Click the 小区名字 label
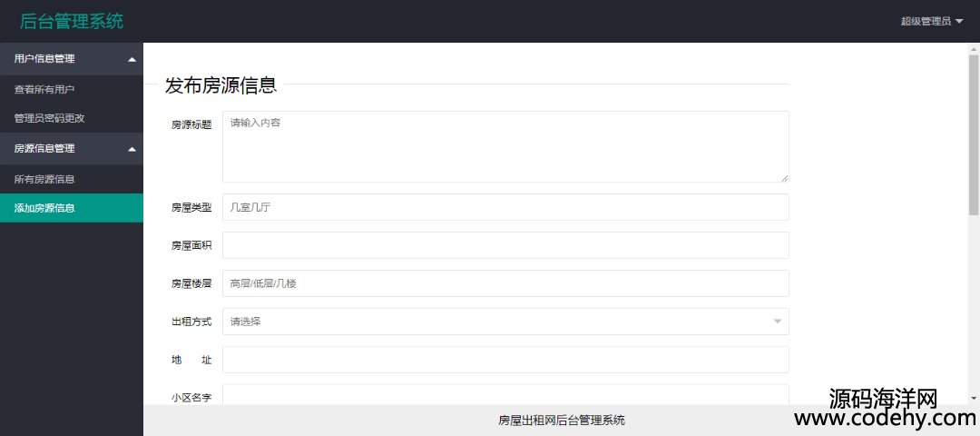Screen dimensions: 980x436 [x=191, y=397]
